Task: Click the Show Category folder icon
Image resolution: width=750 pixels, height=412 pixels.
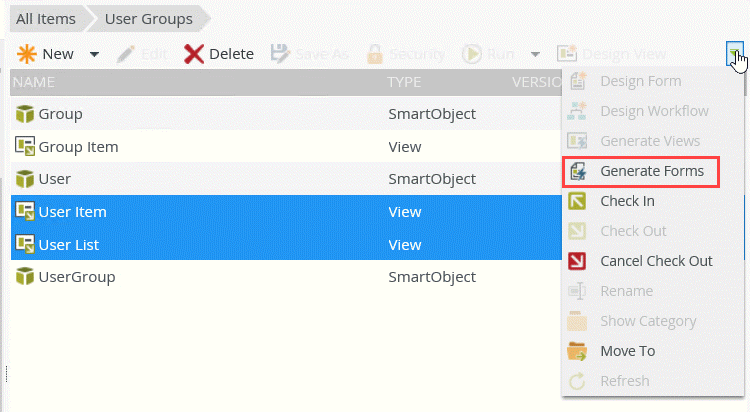Action: click(x=577, y=321)
